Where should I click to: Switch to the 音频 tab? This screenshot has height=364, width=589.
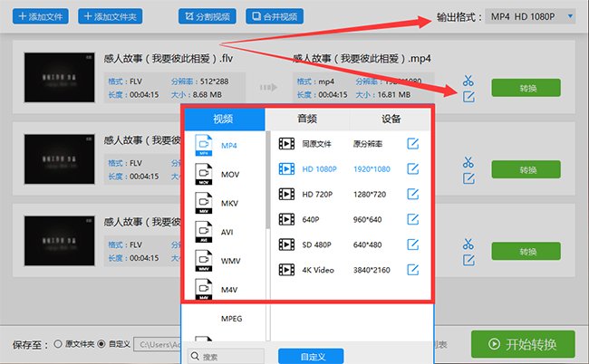(307, 119)
